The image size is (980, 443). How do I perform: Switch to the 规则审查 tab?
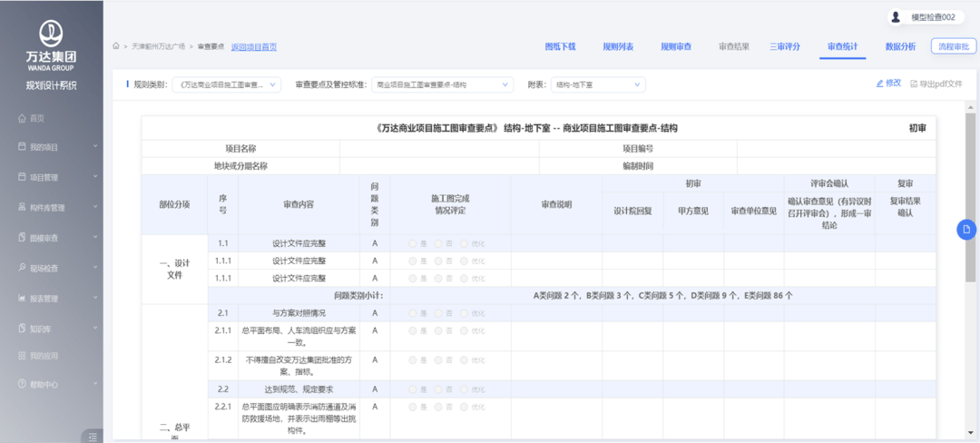(x=676, y=47)
